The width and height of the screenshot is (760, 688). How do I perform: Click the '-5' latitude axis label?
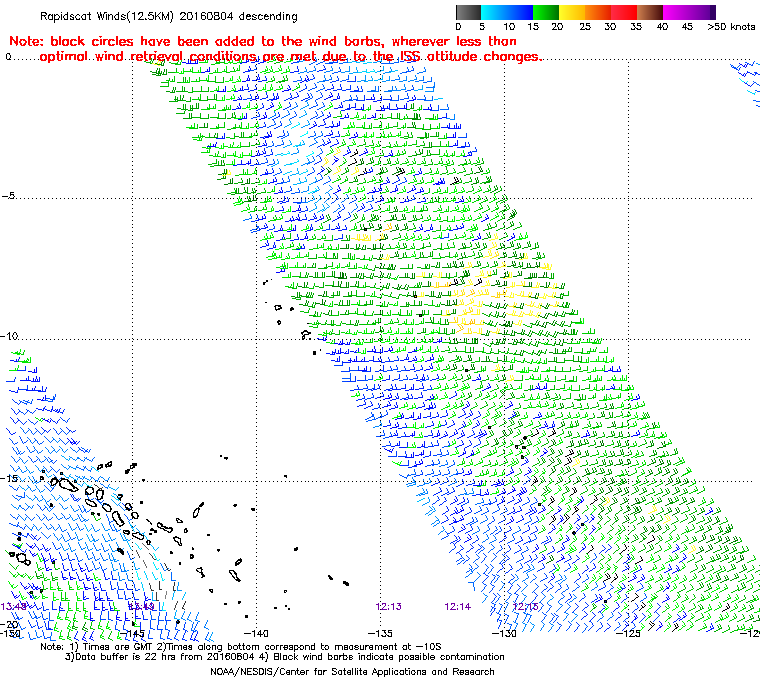[x=8, y=196]
